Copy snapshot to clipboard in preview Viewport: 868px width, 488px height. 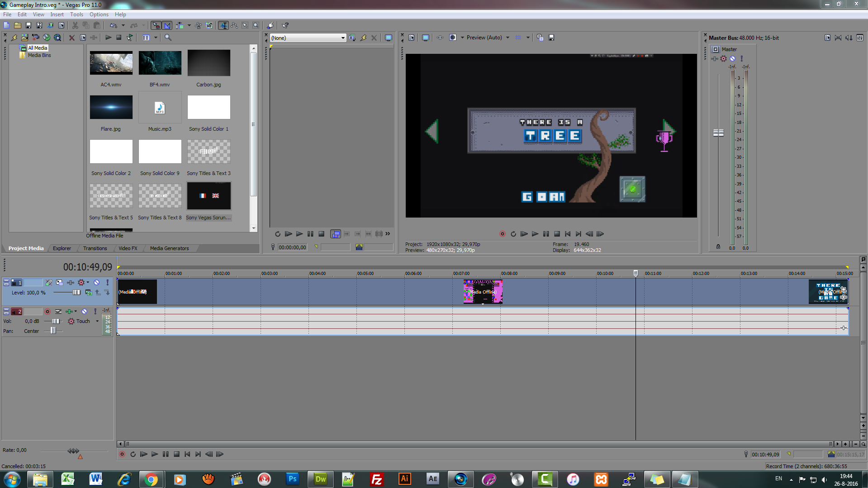pyautogui.click(x=540, y=38)
